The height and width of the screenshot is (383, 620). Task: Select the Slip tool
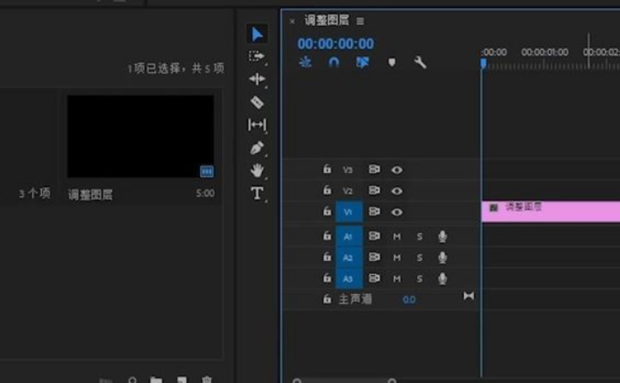[x=257, y=125]
